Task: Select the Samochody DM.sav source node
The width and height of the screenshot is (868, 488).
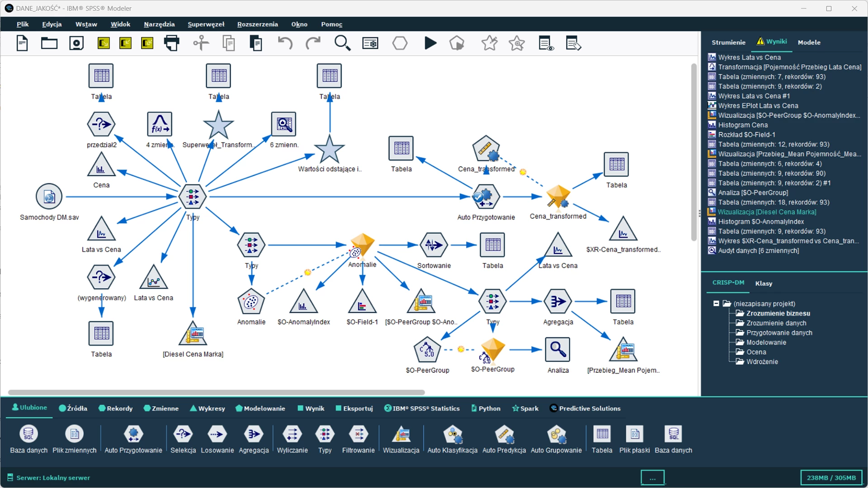Action: click(49, 197)
